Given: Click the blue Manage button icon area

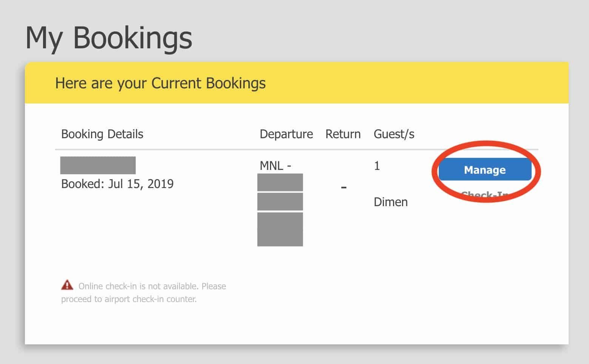Looking at the screenshot, I should pyautogui.click(x=484, y=170).
